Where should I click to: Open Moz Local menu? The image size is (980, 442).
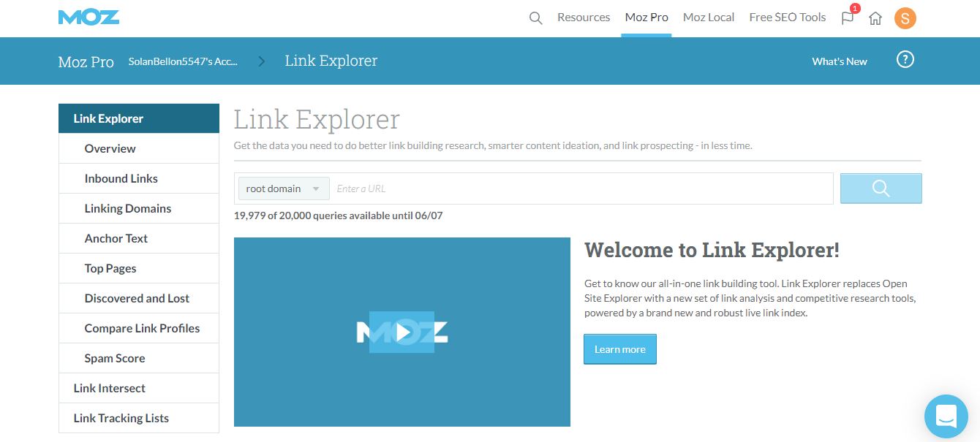click(x=709, y=18)
